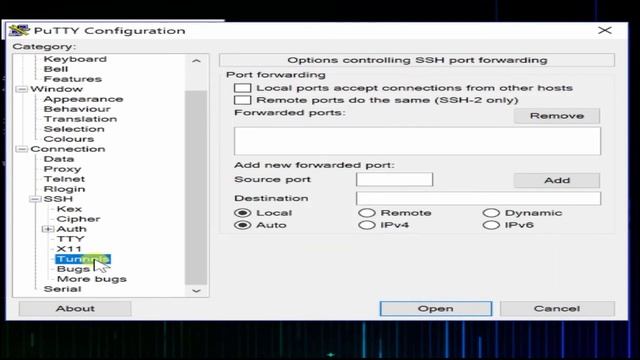The image size is (640, 360).
Task: Expand the Auth tree node
Action: click(x=48, y=229)
